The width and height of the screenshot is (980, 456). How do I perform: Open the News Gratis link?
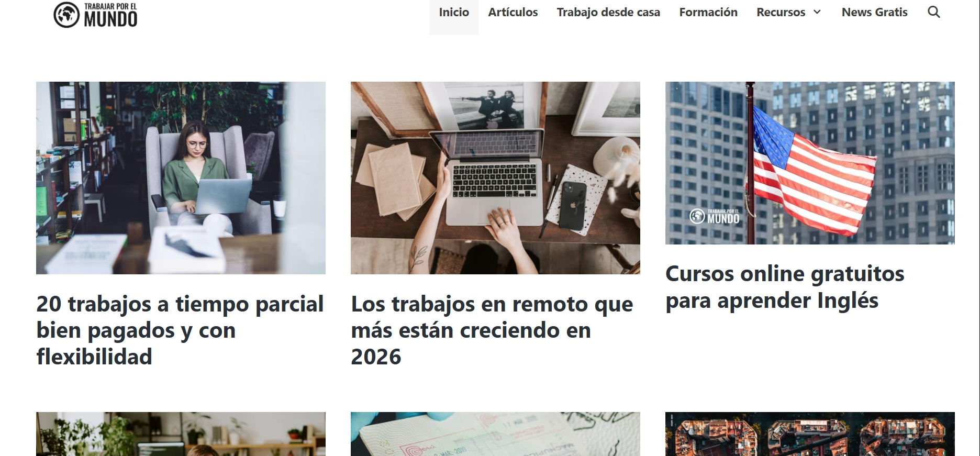tap(874, 12)
